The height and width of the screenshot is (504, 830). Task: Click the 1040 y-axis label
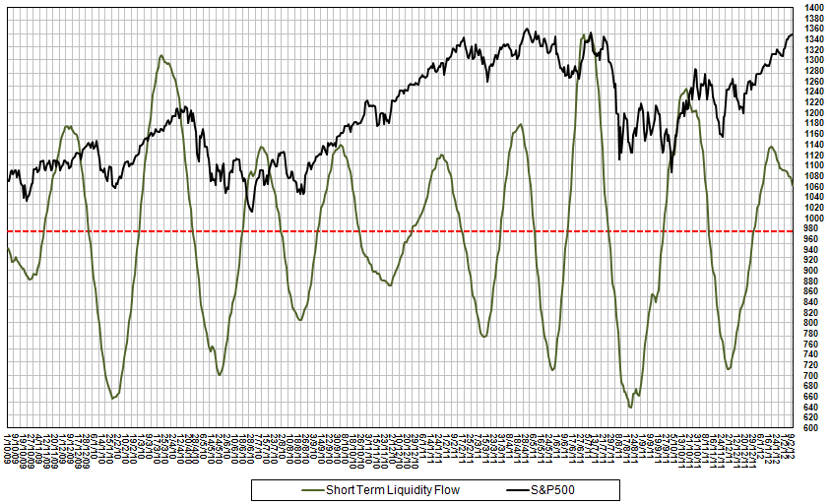tap(813, 197)
